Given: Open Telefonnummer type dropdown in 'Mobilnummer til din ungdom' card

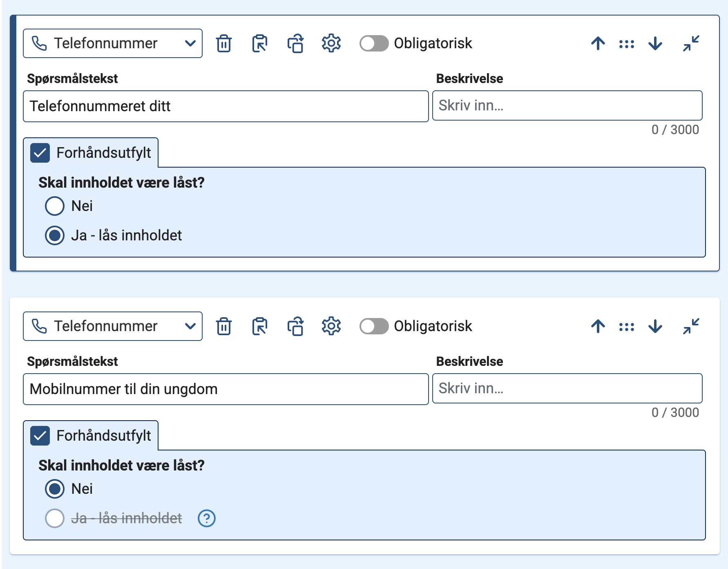Looking at the screenshot, I should [x=113, y=326].
